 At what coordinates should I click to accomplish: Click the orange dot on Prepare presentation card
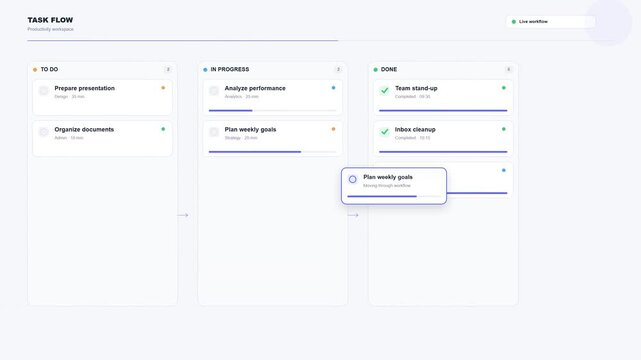click(163, 88)
